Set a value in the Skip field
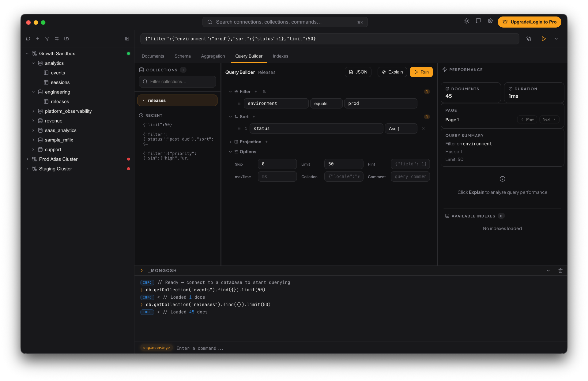The height and width of the screenshot is (381, 588). coord(277,164)
